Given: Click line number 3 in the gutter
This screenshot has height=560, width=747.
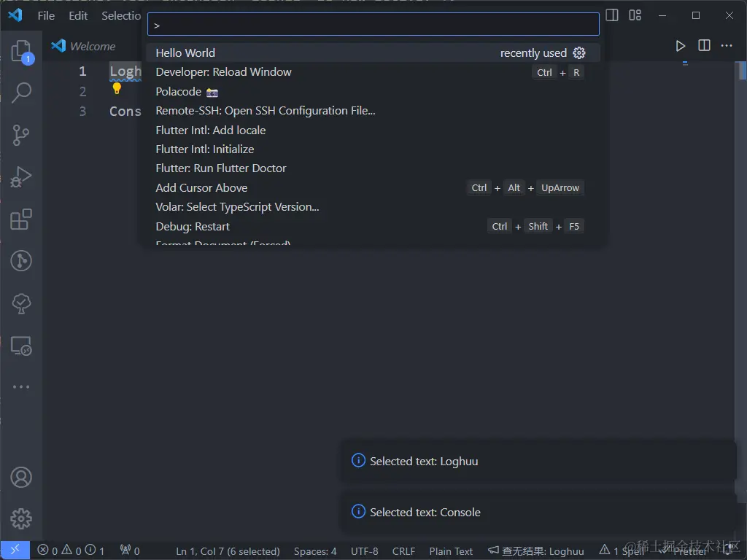Looking at the screenshot, I should (82, 112).
